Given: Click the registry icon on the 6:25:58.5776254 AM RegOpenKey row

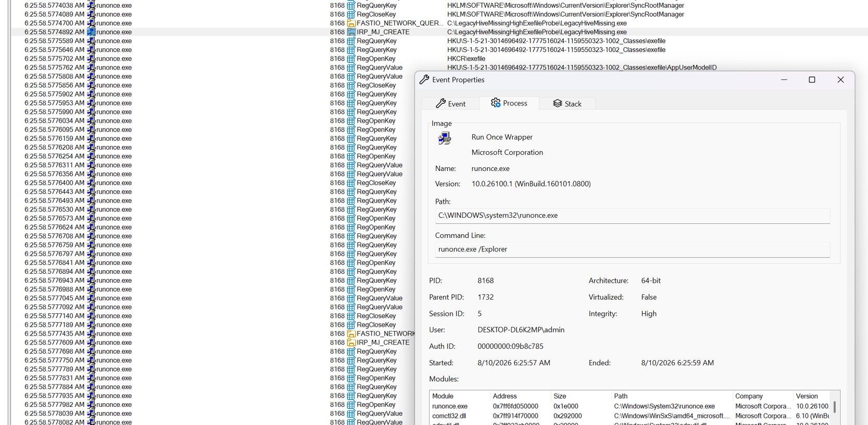Looking at the screenshot, I should coord(351,156).
